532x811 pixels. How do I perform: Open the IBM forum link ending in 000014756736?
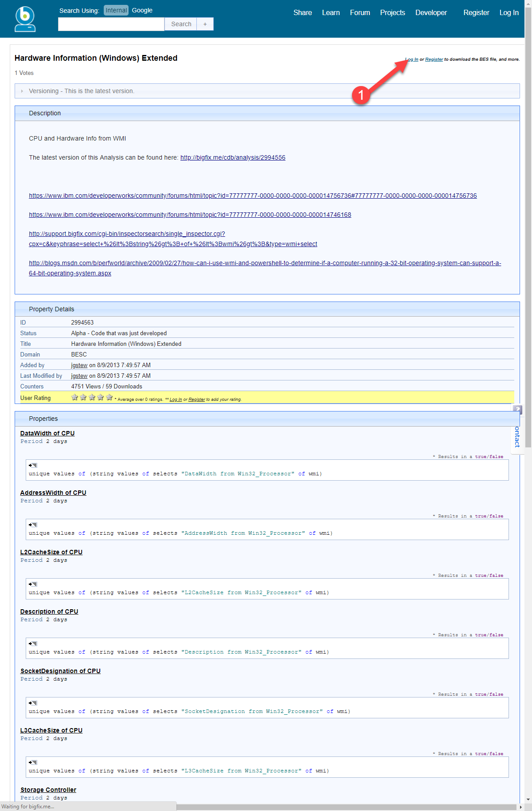[x=253, y=196]
